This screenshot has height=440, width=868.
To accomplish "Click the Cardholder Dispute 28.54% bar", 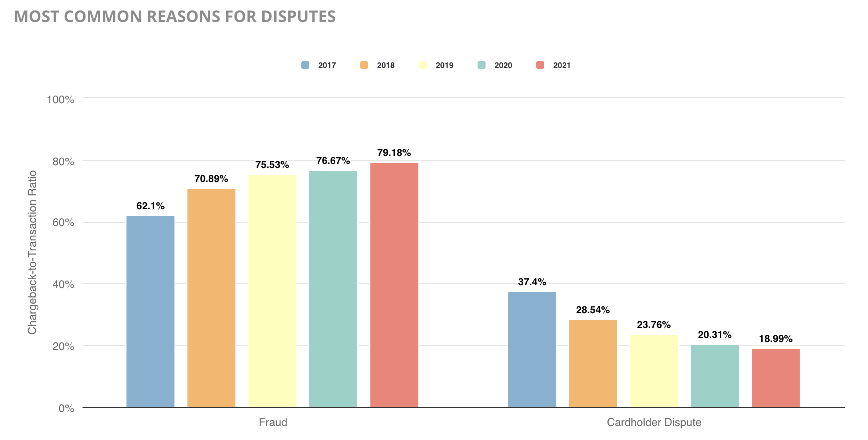I will [x=593, y=363].
